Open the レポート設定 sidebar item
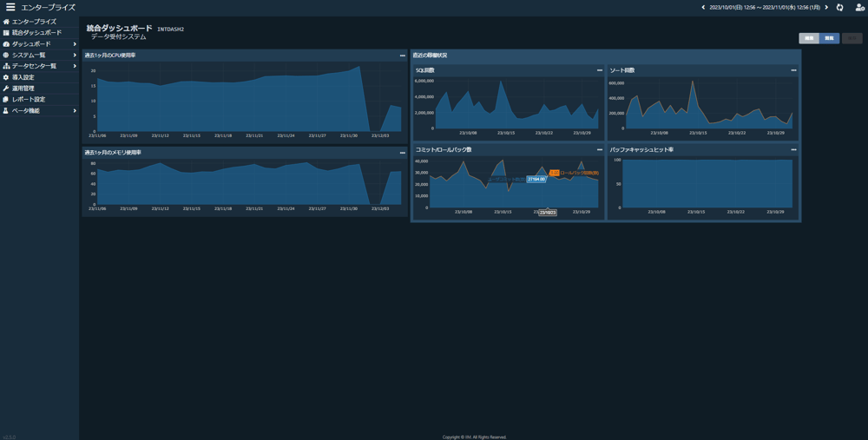 pos(39,100)
